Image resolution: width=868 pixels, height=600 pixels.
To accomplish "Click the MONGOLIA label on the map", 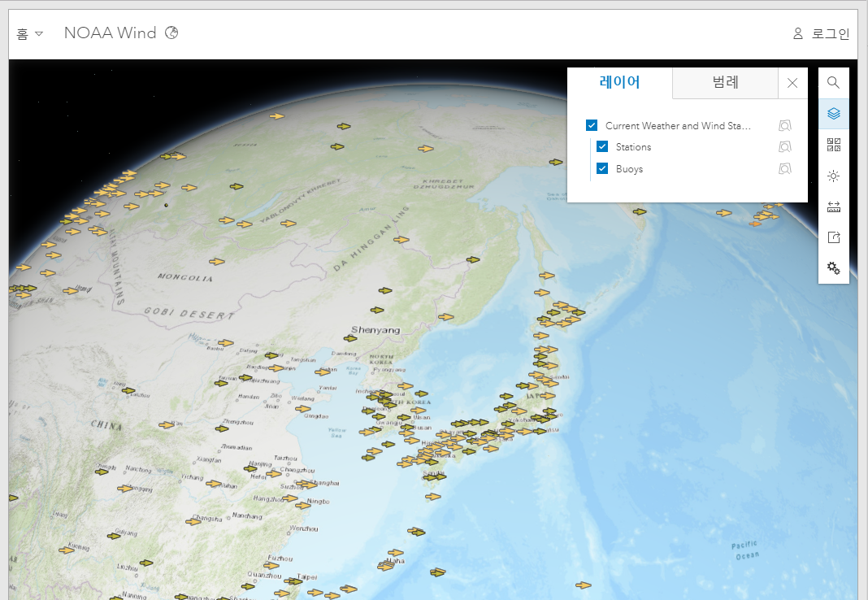I will click(184, 277).
